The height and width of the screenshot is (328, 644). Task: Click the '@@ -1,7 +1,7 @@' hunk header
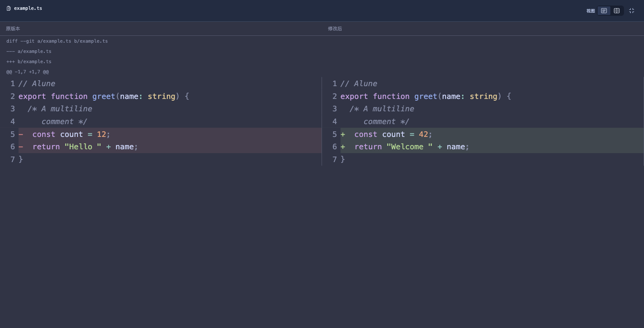click(x=28, y=72)
